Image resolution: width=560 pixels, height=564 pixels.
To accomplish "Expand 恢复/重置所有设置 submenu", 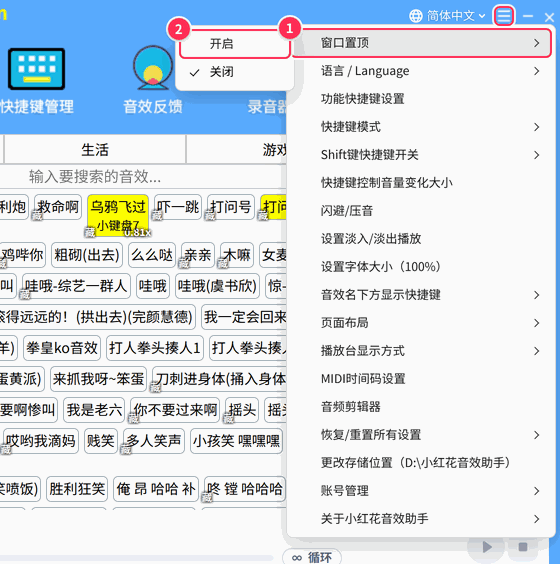I will [422, 435].
